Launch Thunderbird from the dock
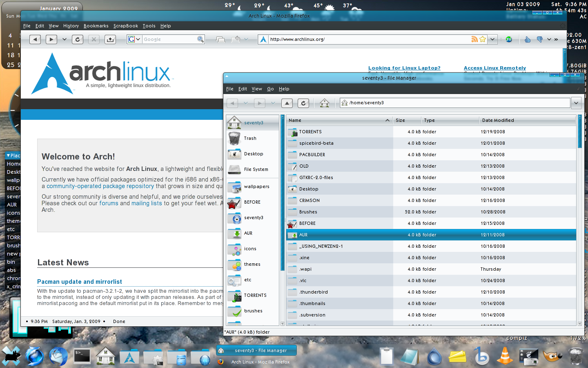The image size is (588, 368). coord(58,356)
